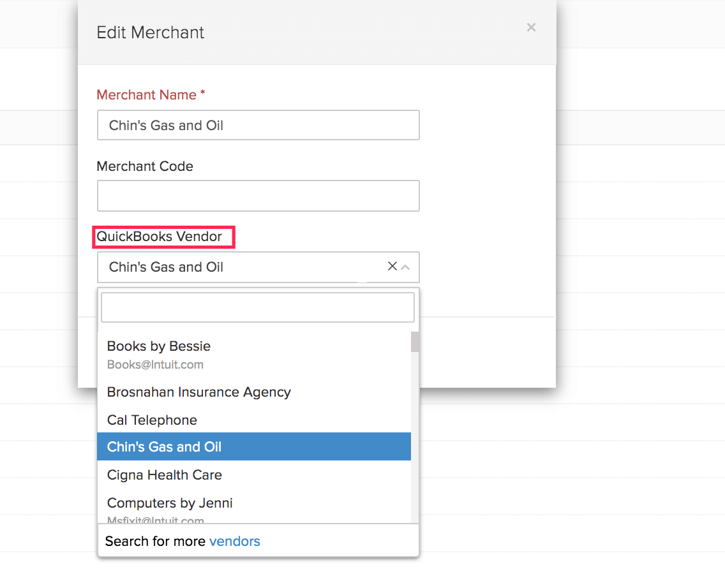Choose Cigna Health Care vendor

(165, 475)
